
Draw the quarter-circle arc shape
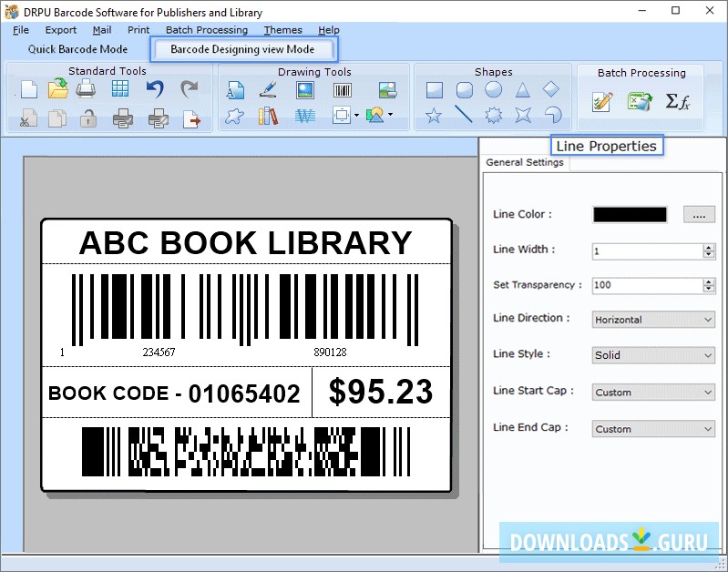(552, 115)
